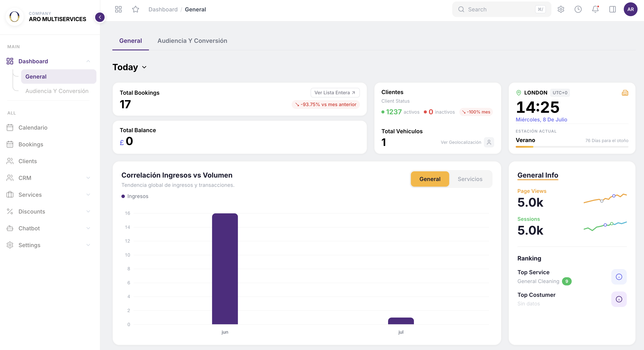Click the Bookings icon in the sidebar
This screenshot has width=644, height=350.
pyautogui.click(x=10, y=144)
